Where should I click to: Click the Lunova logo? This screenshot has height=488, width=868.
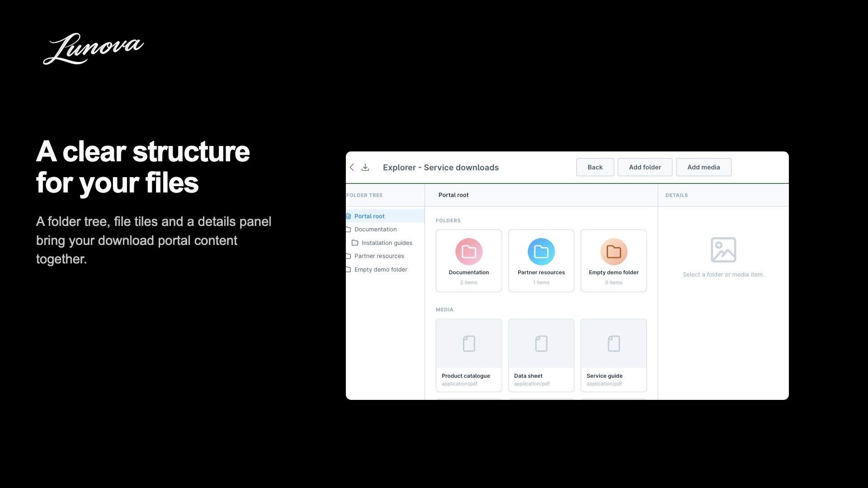click(94, 49)
